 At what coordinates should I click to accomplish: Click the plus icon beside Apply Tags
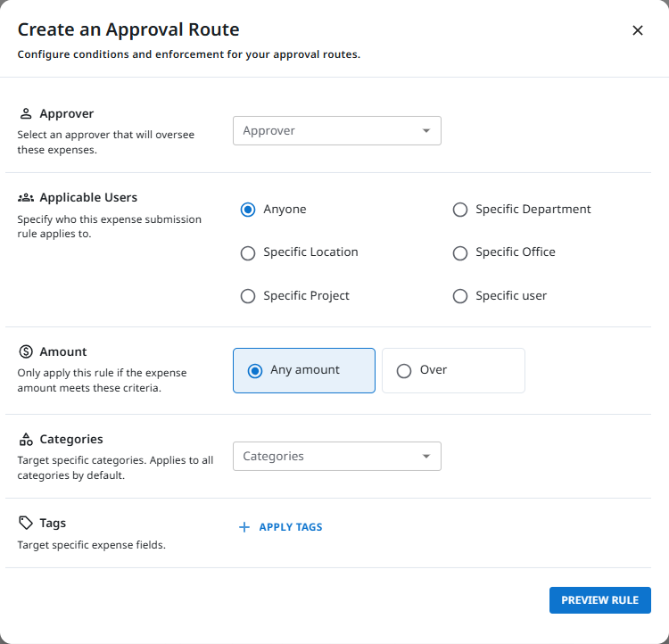point(244,527)
